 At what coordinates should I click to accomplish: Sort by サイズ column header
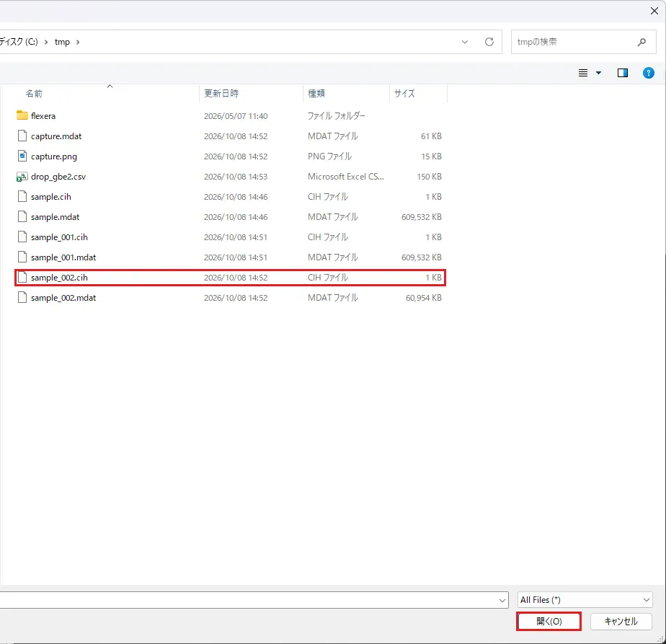404,94
